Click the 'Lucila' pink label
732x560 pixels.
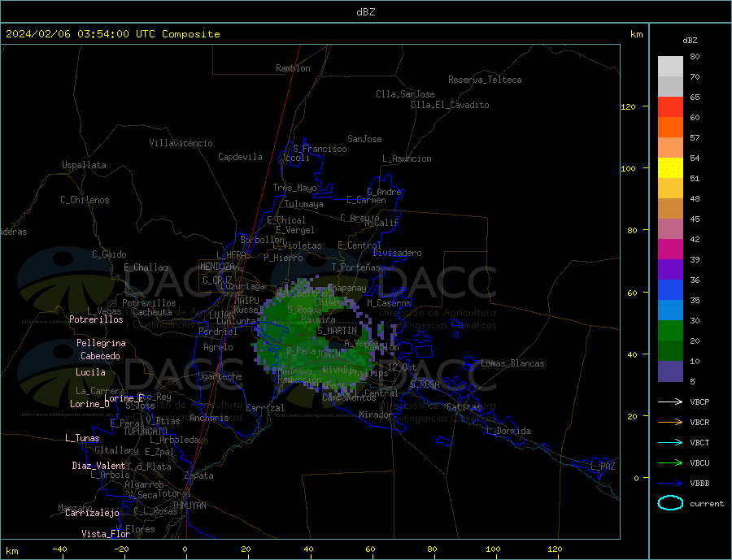(x=90, y=372)
